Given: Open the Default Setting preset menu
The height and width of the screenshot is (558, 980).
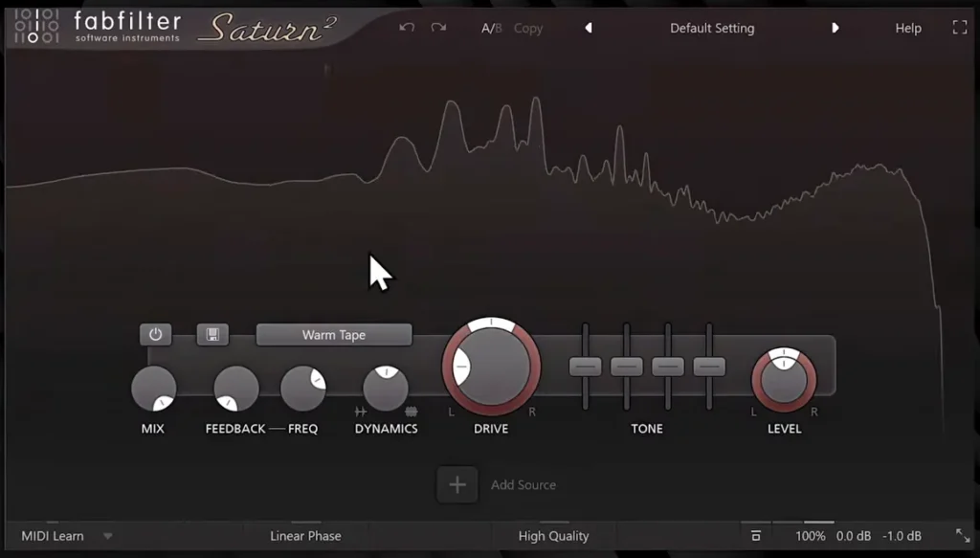Looking at the screenshot, I should point(712,28).
